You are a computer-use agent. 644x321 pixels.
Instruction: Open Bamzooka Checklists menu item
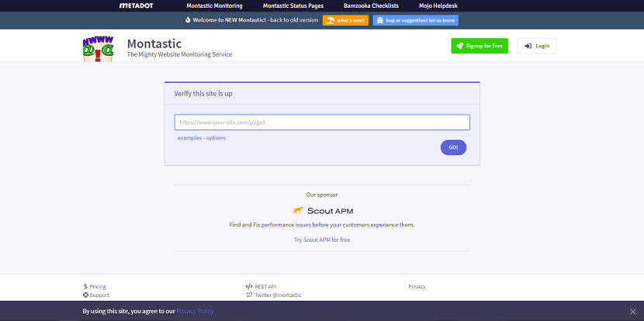372,5
